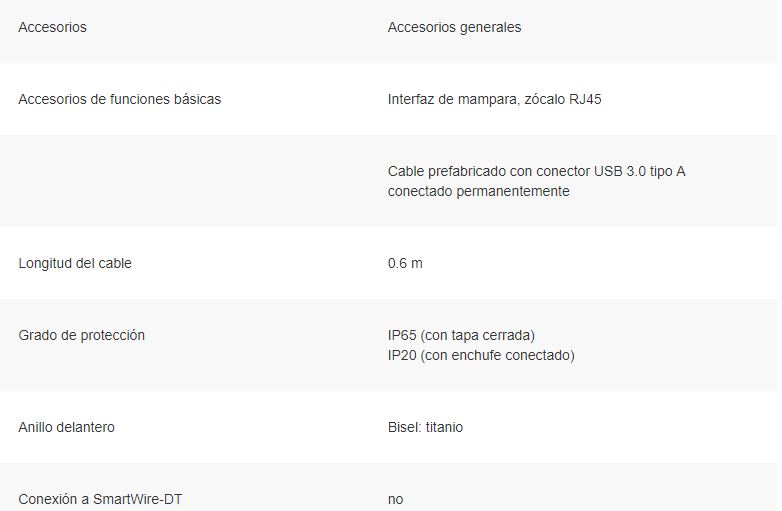Click the '0.6 m' cable length value
782x511 pixels.
(405, 263)
